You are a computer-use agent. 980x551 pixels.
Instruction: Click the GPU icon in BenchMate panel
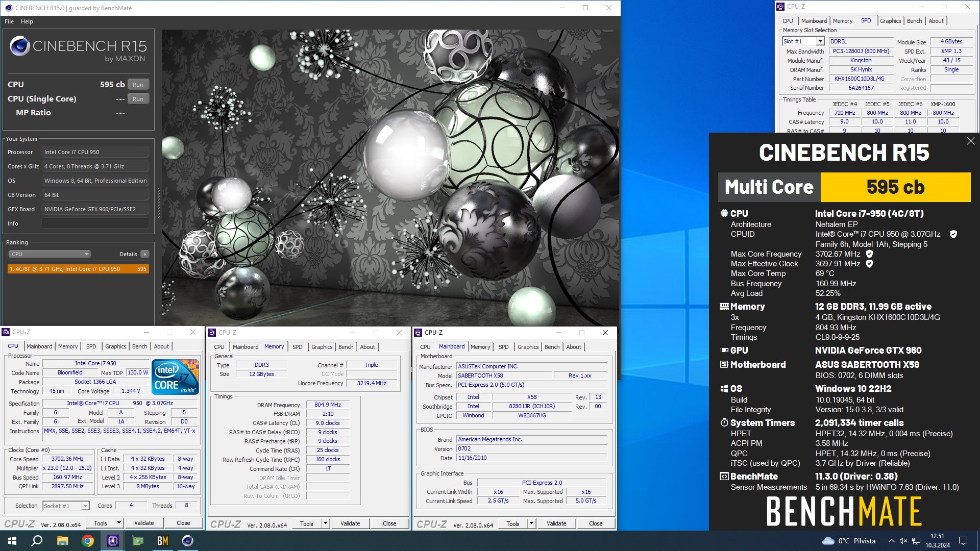724,350
